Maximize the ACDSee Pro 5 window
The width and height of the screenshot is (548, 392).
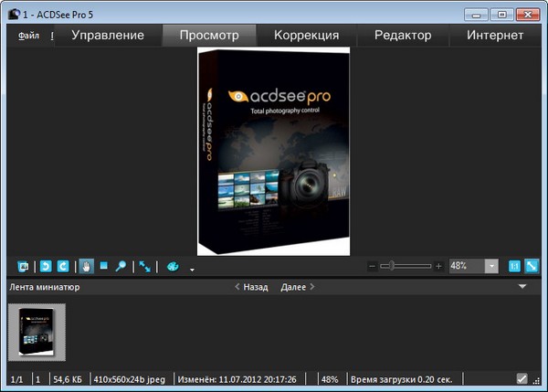pos(501,15)
